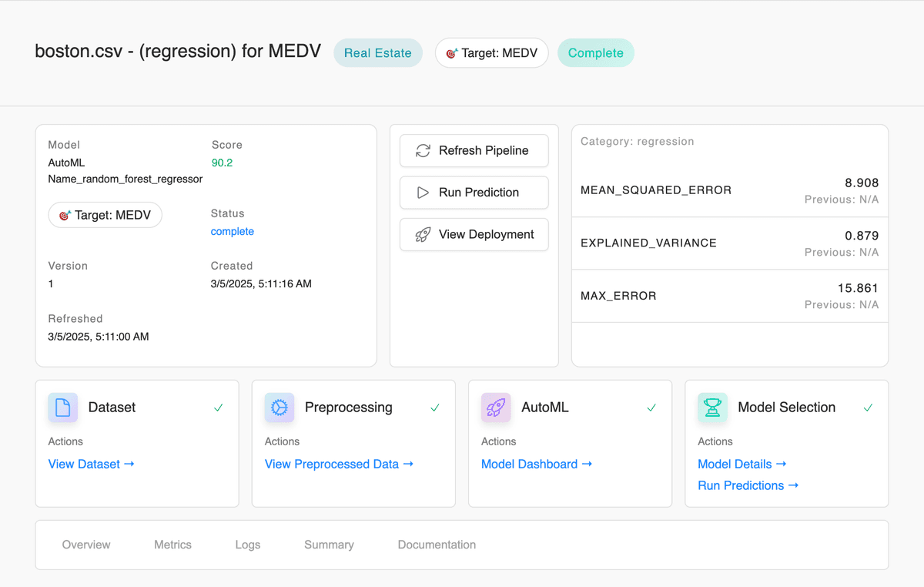Click the EXPLAINED_VARIANCE metric row
The width and height of the screenshot is (924, 587).
pyautogui.click(x=730, y=243)
